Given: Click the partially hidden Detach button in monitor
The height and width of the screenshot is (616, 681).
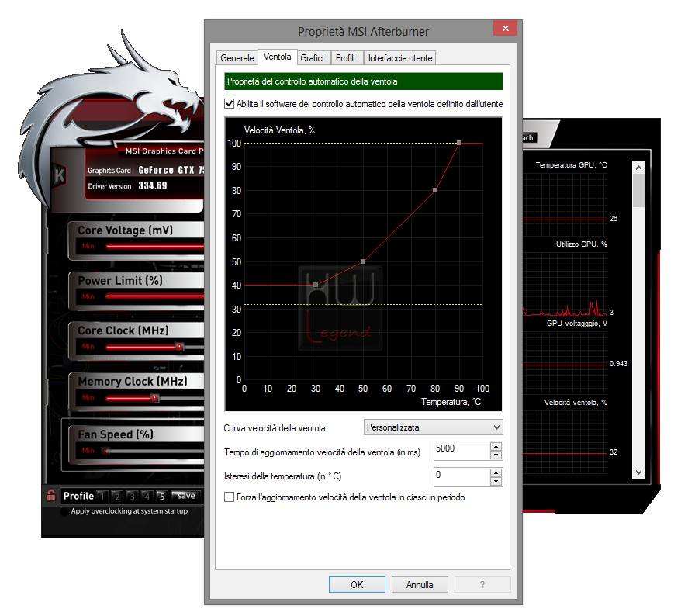Looking at the screenshot, I should tap(530, 138).
